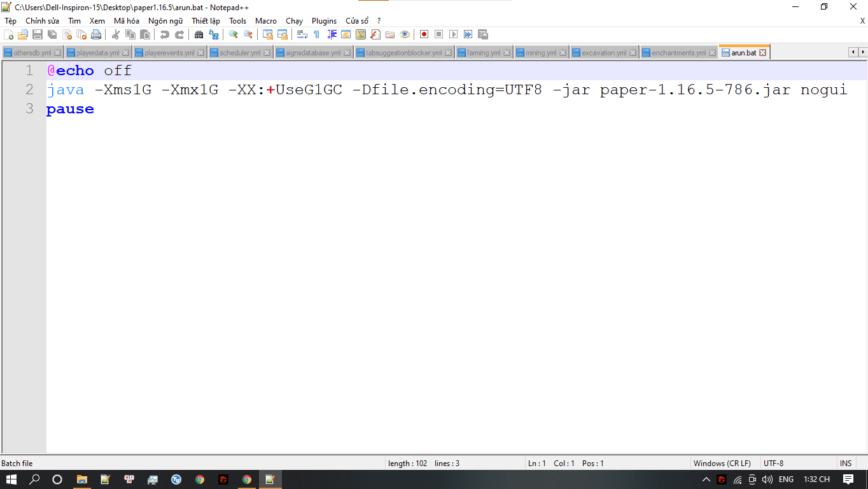Open the Tệp menu

coord(11,21)
